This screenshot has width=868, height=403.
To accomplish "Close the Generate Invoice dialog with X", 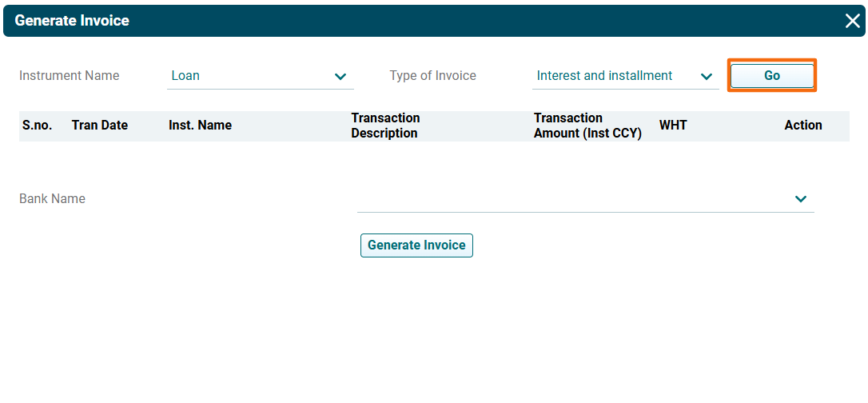I will (x=852, y=21).
